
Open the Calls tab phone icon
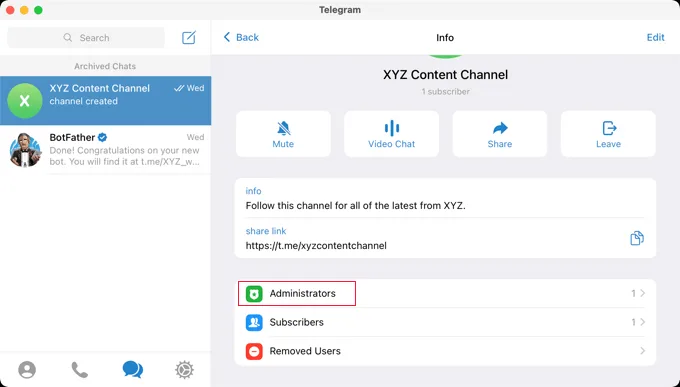79,370
